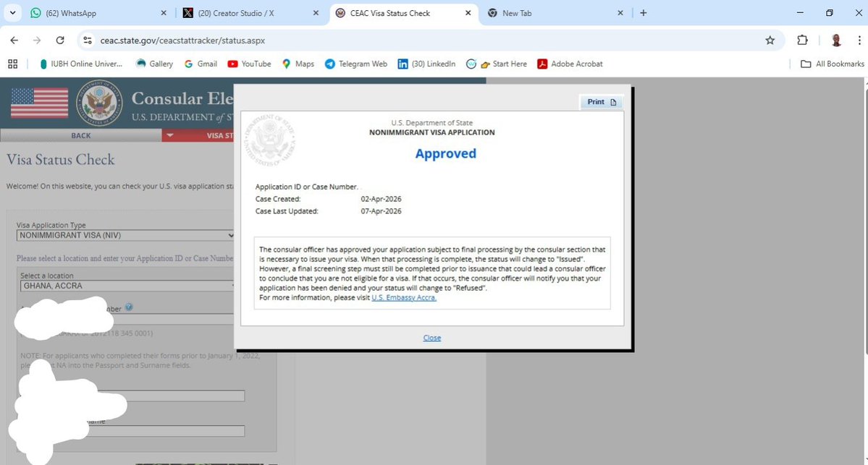The height and width of the screenshot is (465, 868).
Task: Open the IUBH Online University bookmark
Action: (81, 64)
